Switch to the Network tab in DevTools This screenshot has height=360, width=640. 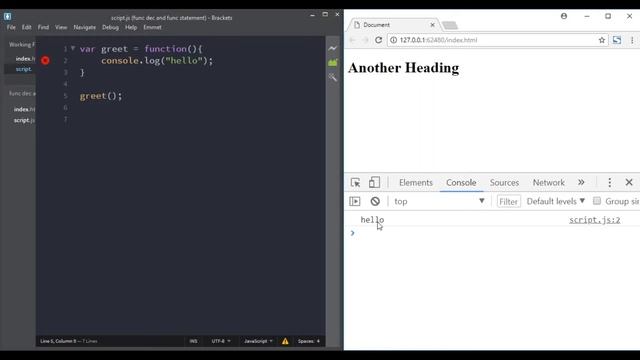point(549,182)
